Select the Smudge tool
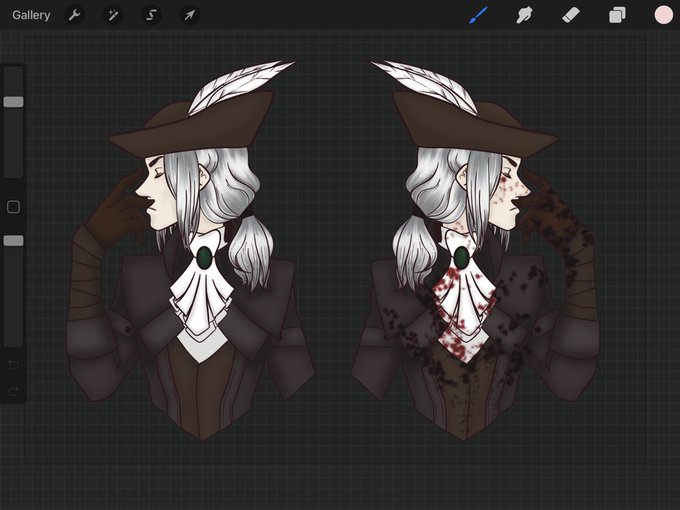This screenshot has width=680, height=510. click(x=524, y=15)
